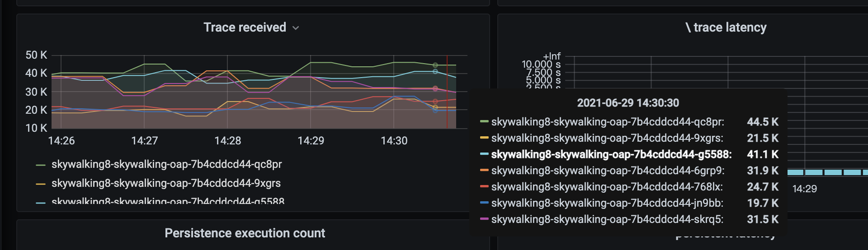Image resolution: width=868 pixels, height=250 pixels.
Task: Click the jn9bb tooltip row
Action: (629, 203)
